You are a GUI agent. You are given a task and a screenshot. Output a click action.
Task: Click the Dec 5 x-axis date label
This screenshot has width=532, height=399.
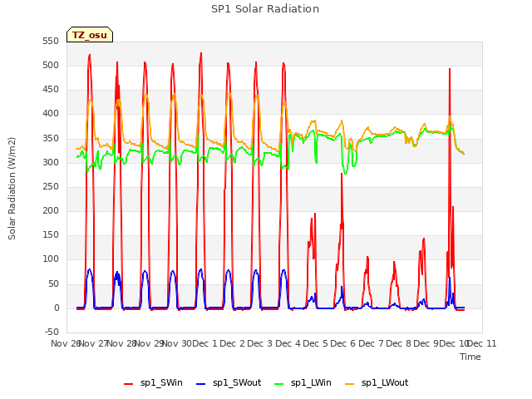pyautogui.click(x=316, y=343)
